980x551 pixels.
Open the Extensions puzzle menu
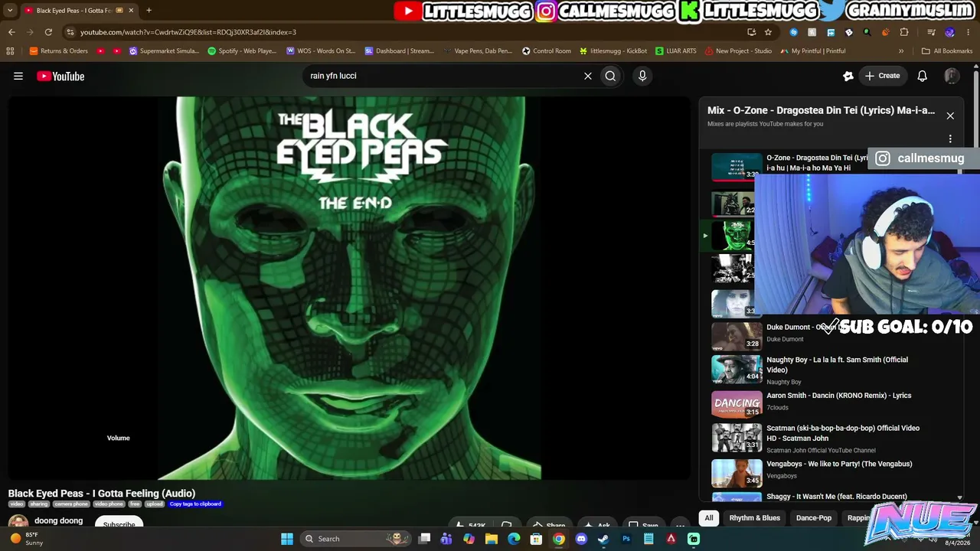pos(904,32)
